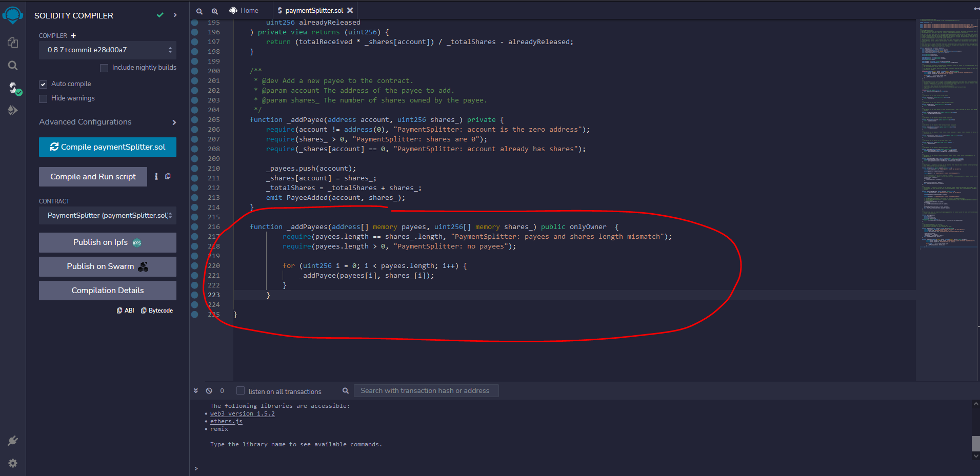This screenshot has width=980, height=476.
Task: Click Compile and Run script button
Action: [x=93, y=177]
